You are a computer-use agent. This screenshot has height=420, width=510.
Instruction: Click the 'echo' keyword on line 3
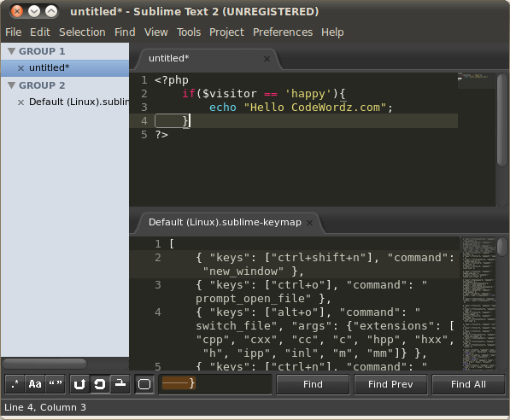223,108
